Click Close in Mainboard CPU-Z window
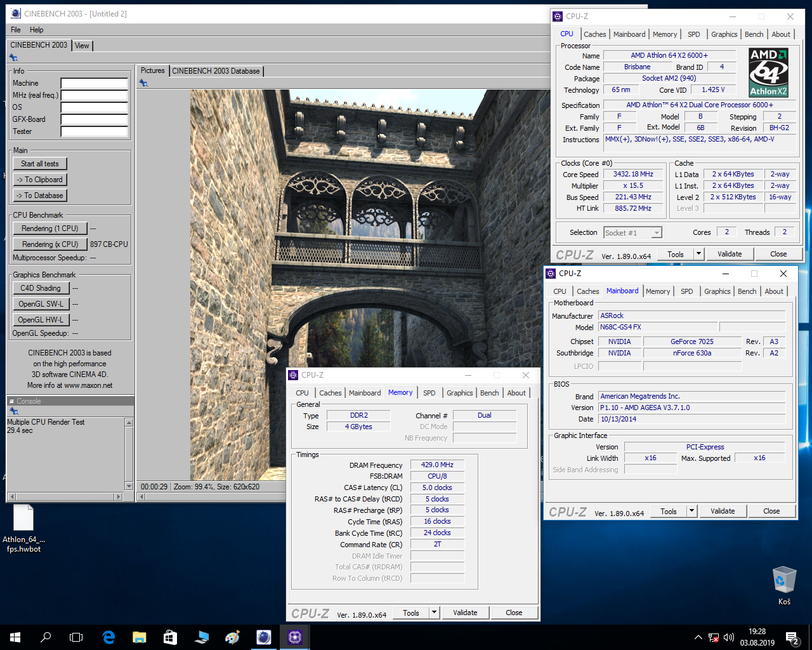This screenshot has width=812, height=650. point(771,511)
